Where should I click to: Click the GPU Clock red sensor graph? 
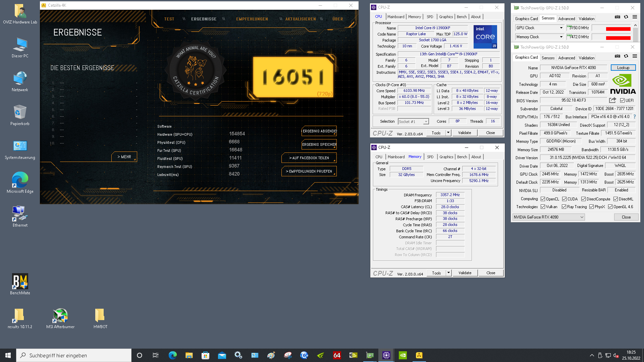click(611, 28)
